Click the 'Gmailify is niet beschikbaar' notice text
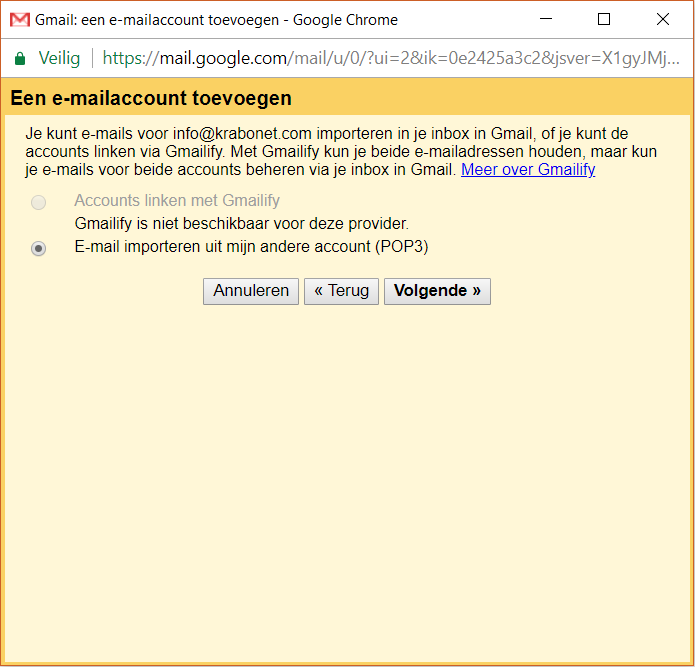This screenshot has width=695, height=667. (x=241, y=223)
